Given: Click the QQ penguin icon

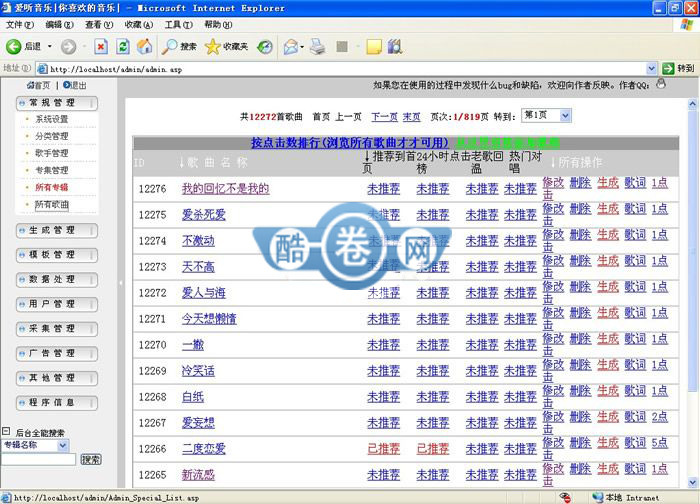Looking at the screenshot, I should point(661,84).
